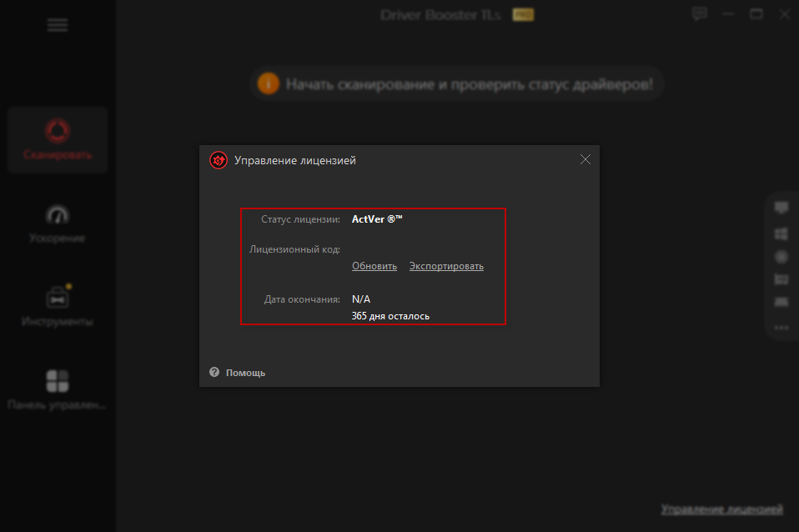
Task: Open the Панель управления sidebar section
Action: [x=57, y=390]
